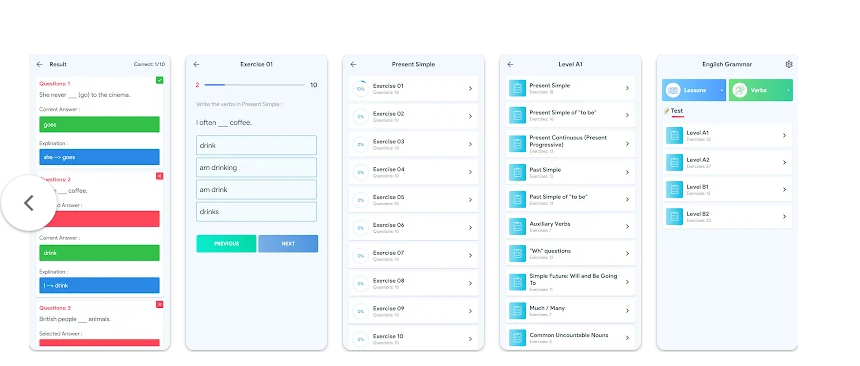The height and width of the screenshot is (366, 860).
Task: Open Exercise 08 row
Action: point(414,283)
